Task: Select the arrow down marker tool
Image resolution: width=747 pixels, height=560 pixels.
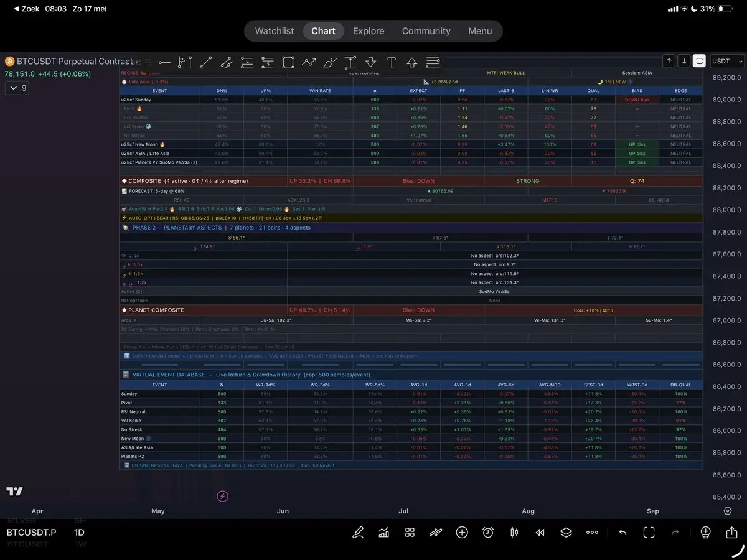Action: coord(371,62)
